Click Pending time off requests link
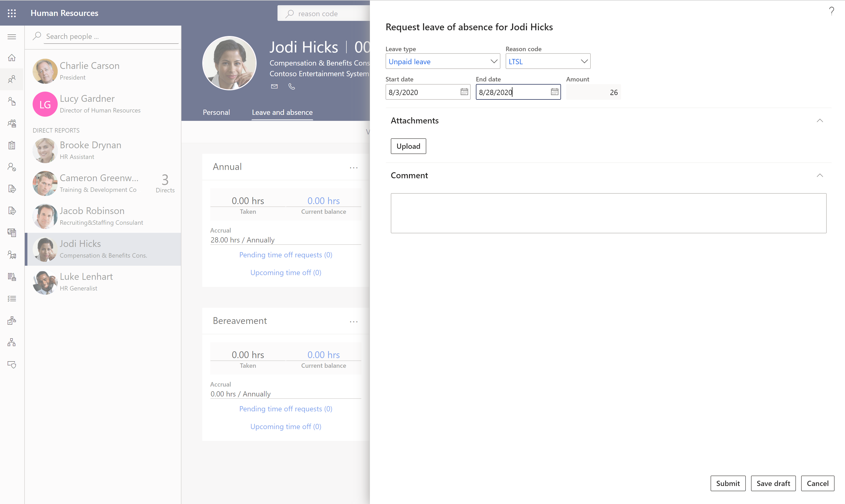 (x=285, y=254)
